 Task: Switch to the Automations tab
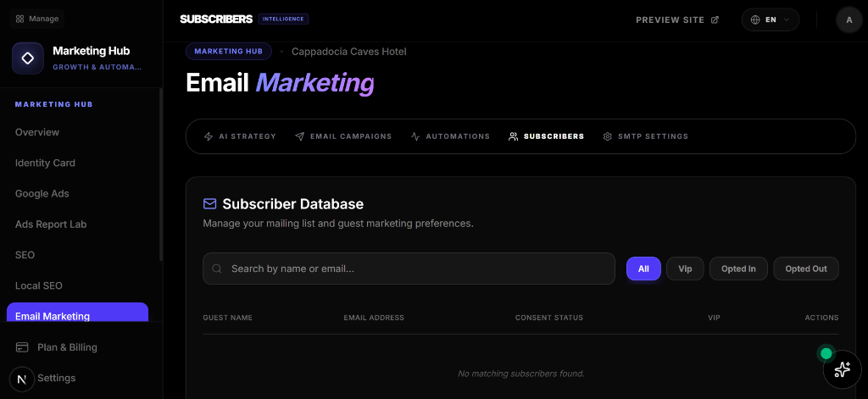pyautogui.click(x=450, y=136)
